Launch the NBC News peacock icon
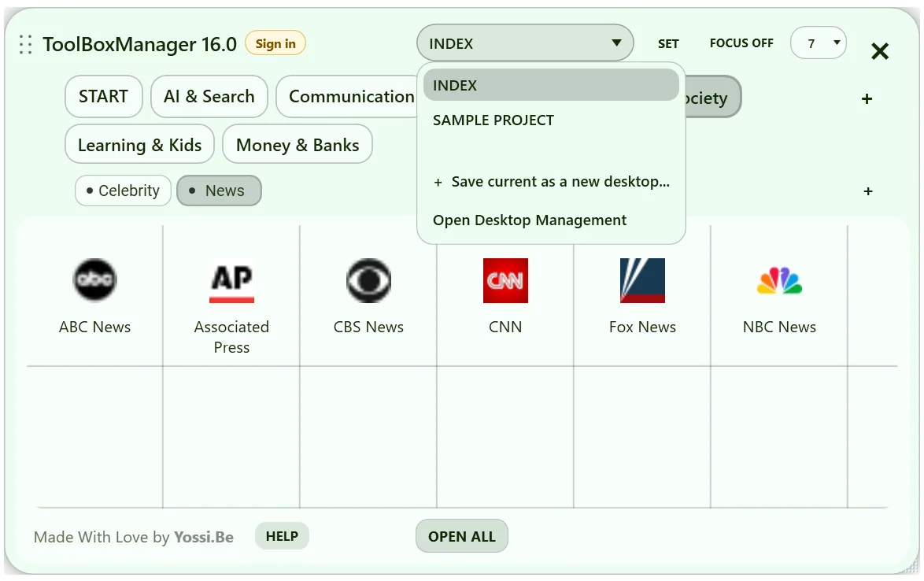 [780, 280]
